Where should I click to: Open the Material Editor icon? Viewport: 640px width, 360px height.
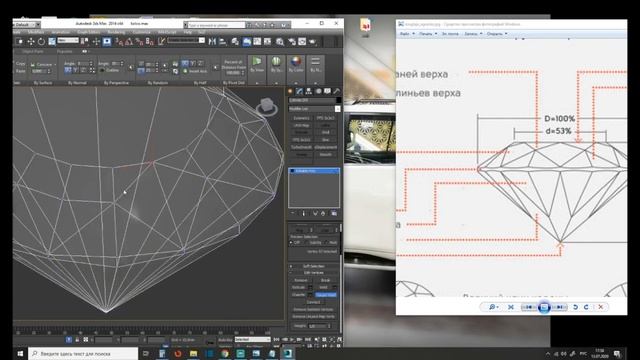(280, 42)
